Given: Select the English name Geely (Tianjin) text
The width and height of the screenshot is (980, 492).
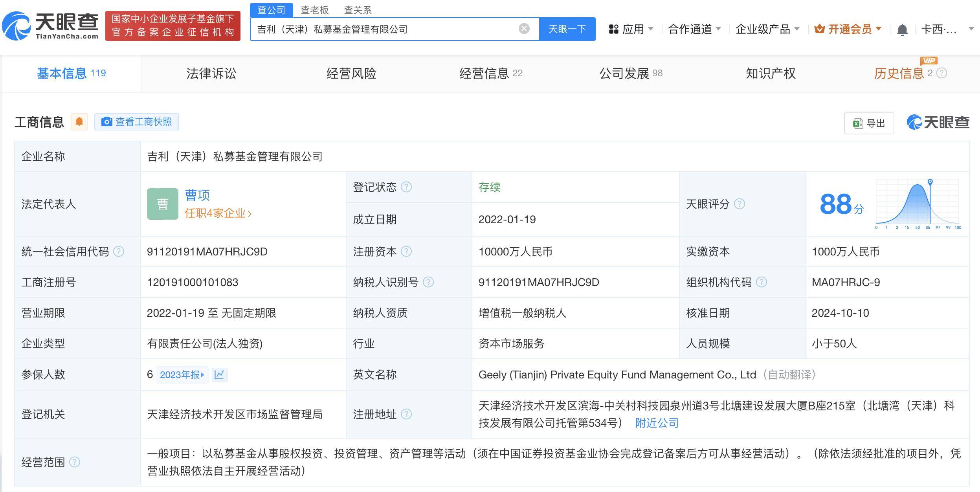Looking at the screenshot, I should (x=617, y=375).
